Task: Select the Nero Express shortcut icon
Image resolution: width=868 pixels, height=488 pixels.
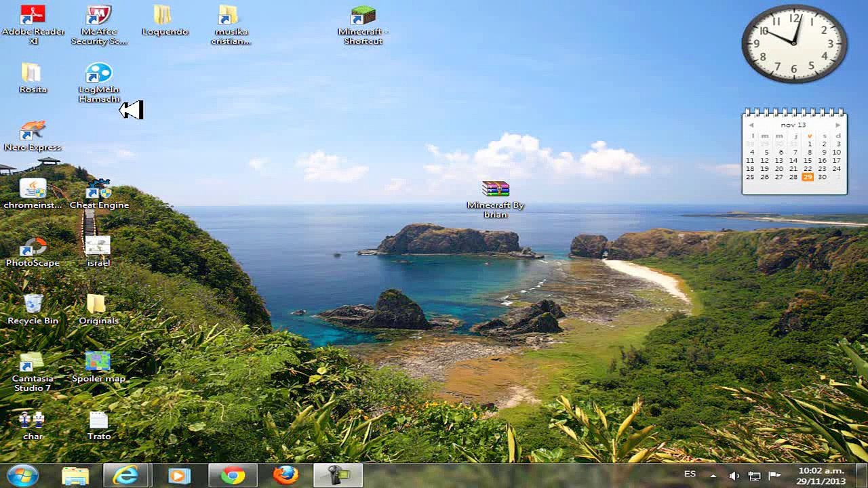Action: (x=33, y=136)
